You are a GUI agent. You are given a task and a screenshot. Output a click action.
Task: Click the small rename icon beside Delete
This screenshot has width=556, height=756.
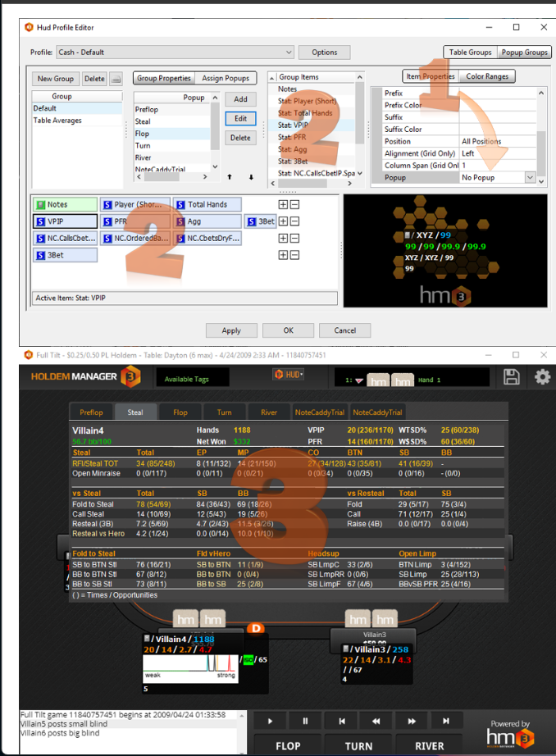(x=116, y=79)
